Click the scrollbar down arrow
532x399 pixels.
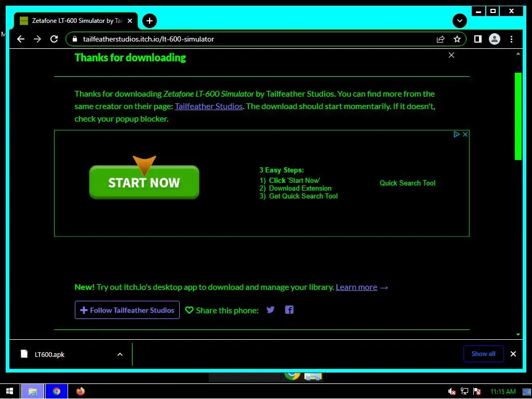click(518, 335)
